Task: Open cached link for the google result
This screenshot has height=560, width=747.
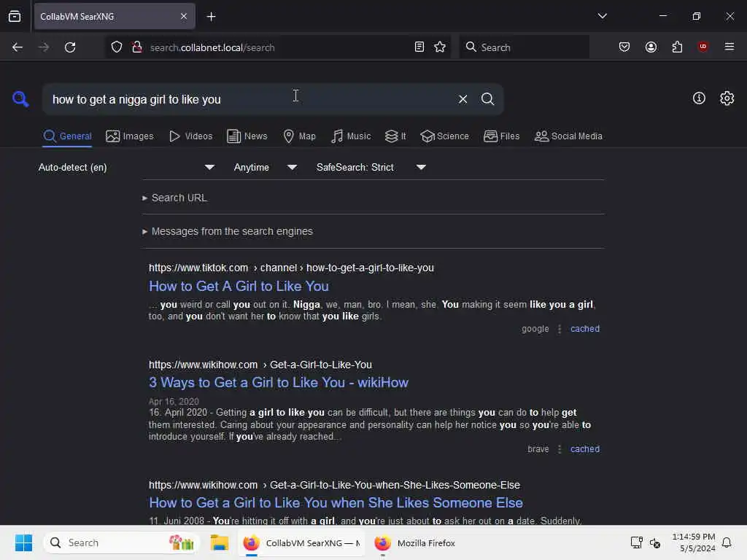Action: 584,329
